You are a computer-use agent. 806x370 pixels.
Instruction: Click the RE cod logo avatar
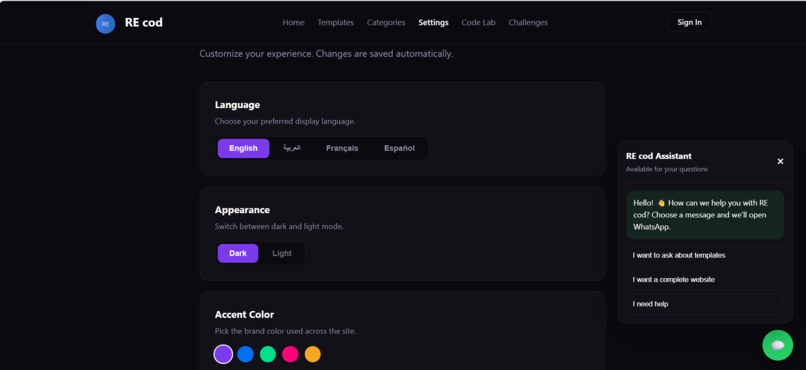tap(105, 24)
